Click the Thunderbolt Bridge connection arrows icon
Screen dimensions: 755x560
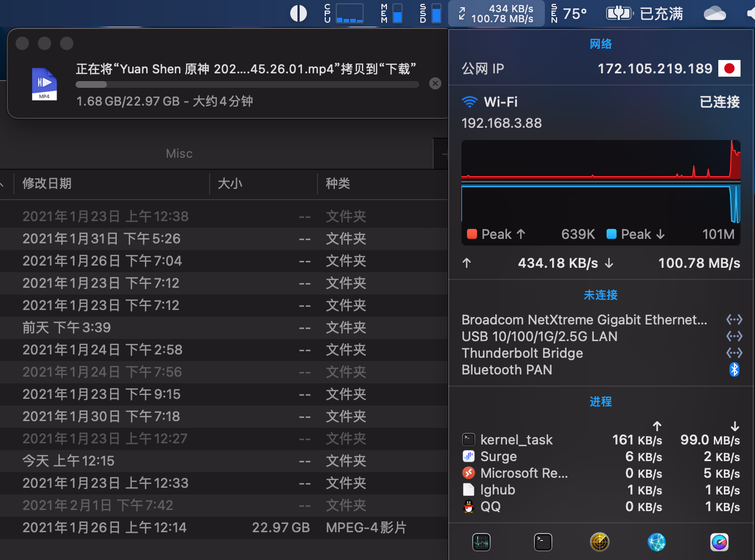734,353
